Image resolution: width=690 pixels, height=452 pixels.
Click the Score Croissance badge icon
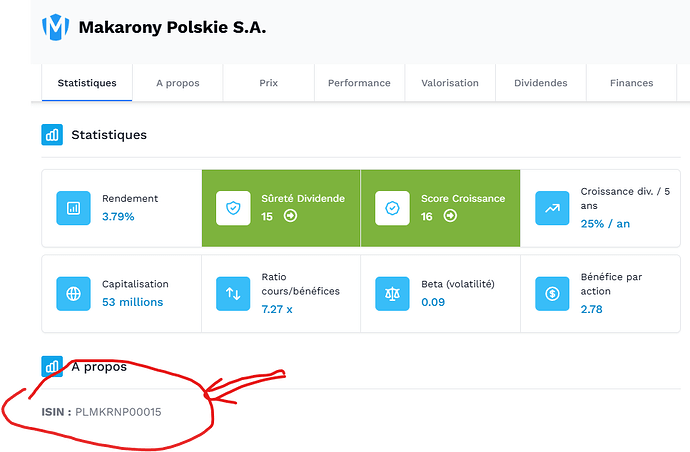click(x=393, y=208)
